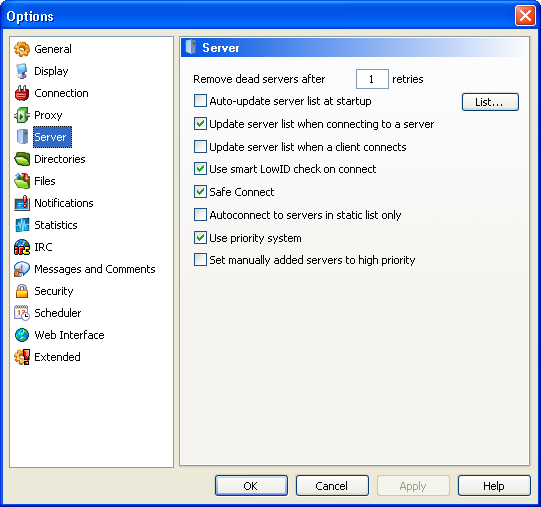
Task: Enable Autoconnect to servers in static list only
Action: tap(200, 215)
